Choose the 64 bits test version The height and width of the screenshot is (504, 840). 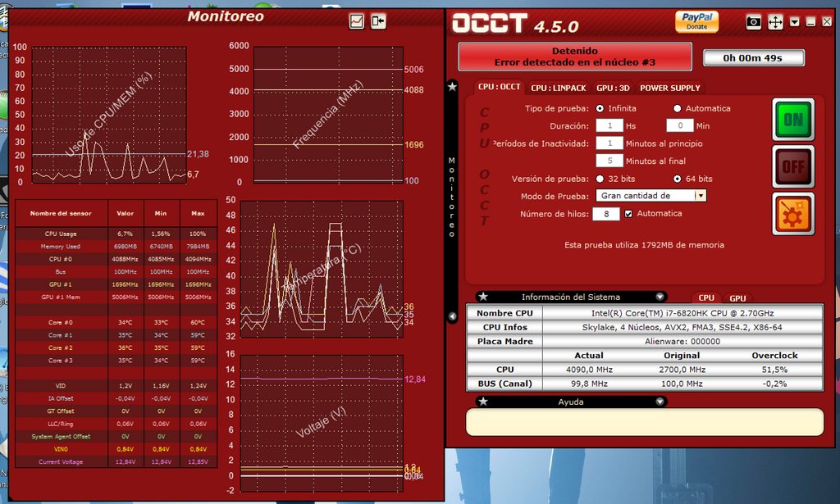tap(677, 179)
